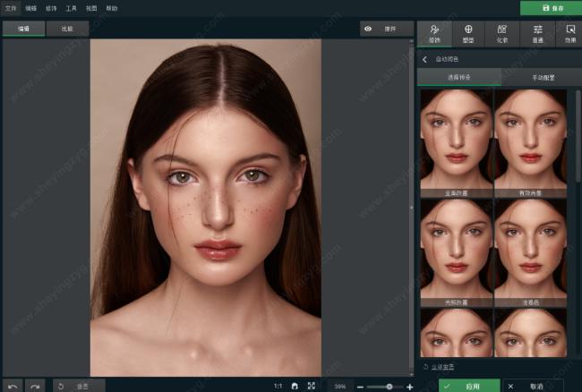The height and width of the screenshot is (392, 582).
Task: Go back using the left chevron arrow
Action: click(425, 59)
